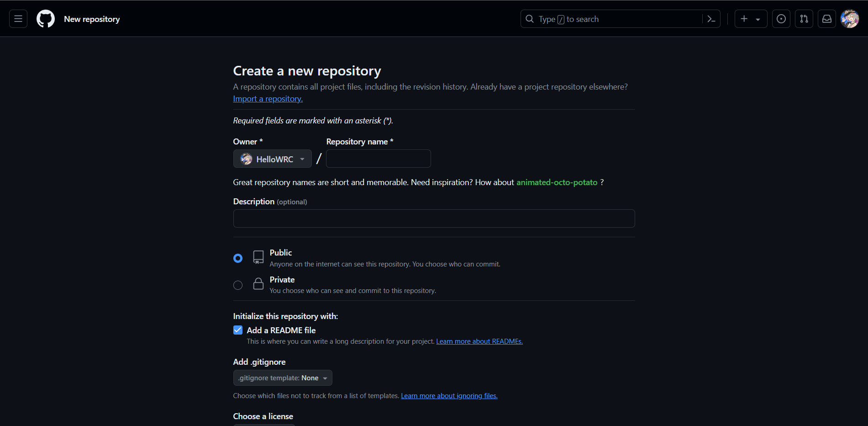Select the Public visibility radio button
The width and height of the screenshot is (868, 426).
click(238, 258)
